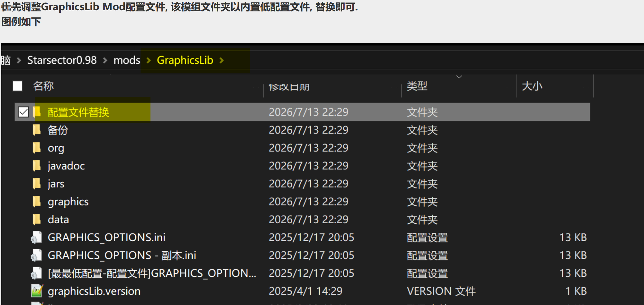This screenshot has width=644, height=305.
Task: Select the 配置文件替换 folder name
Action: coord(79,112)
